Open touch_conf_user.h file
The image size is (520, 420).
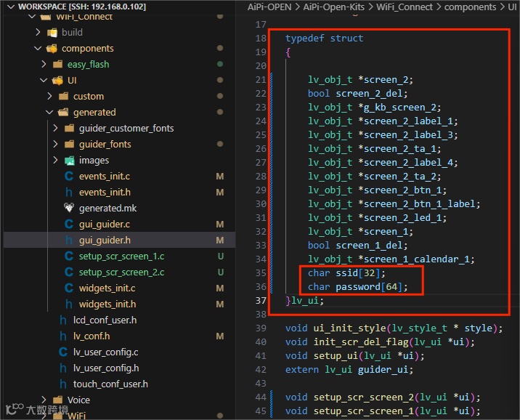[110, 384]
